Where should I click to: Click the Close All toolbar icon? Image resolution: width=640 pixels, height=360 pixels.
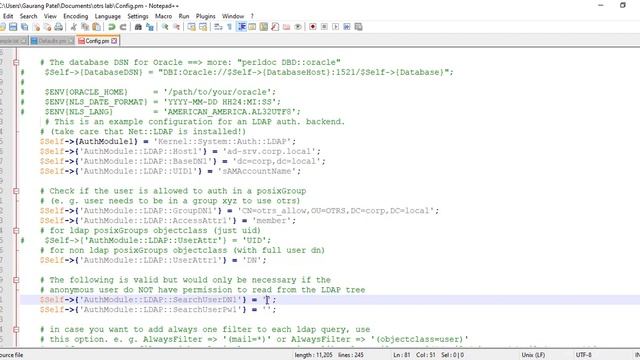pos(47,27)
